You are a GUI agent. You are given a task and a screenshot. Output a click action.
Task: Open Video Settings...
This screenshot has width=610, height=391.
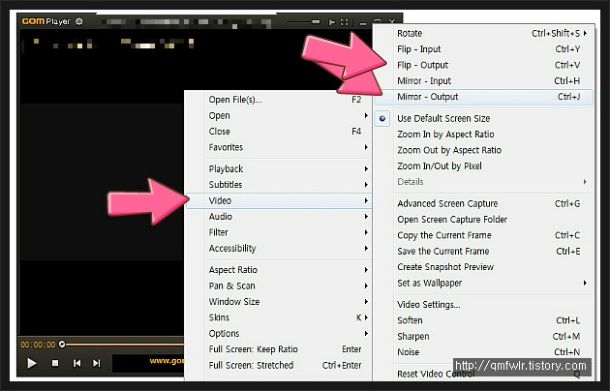tap(484, 305)
